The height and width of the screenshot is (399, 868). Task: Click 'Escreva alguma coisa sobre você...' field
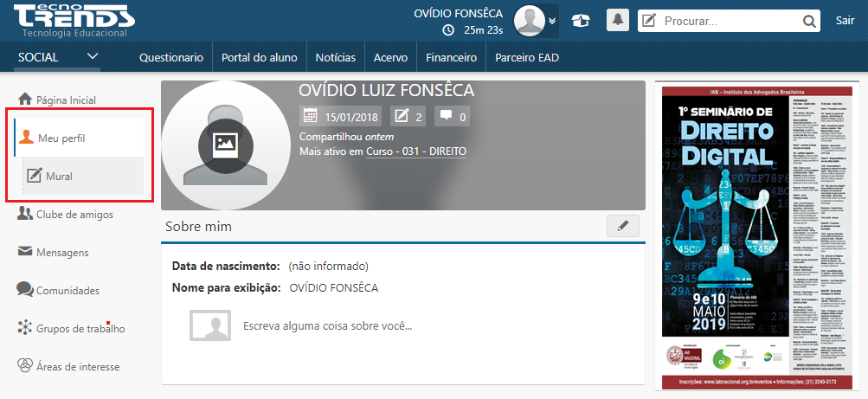tap(327, 326)
